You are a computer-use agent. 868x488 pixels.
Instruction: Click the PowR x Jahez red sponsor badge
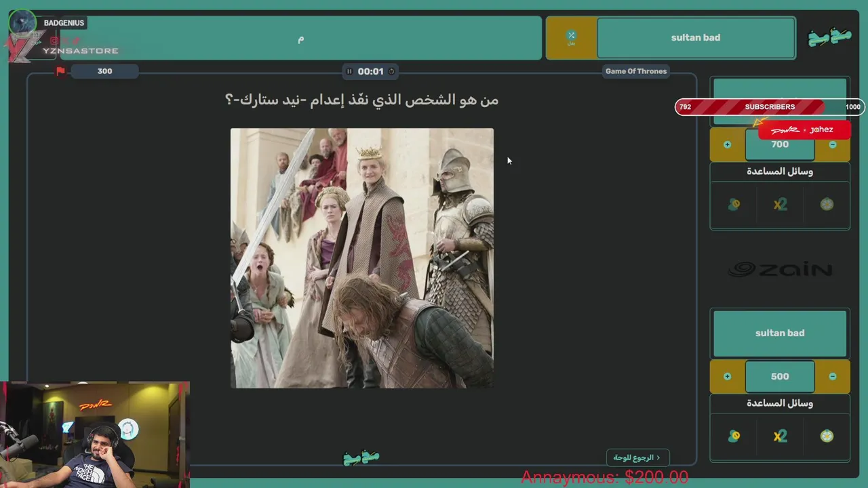(804, 129)
